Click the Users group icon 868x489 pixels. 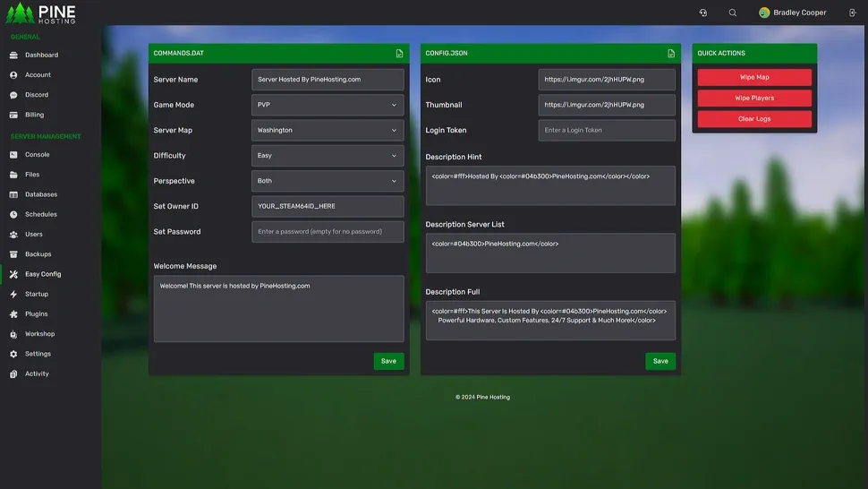(x=13, y=235)
